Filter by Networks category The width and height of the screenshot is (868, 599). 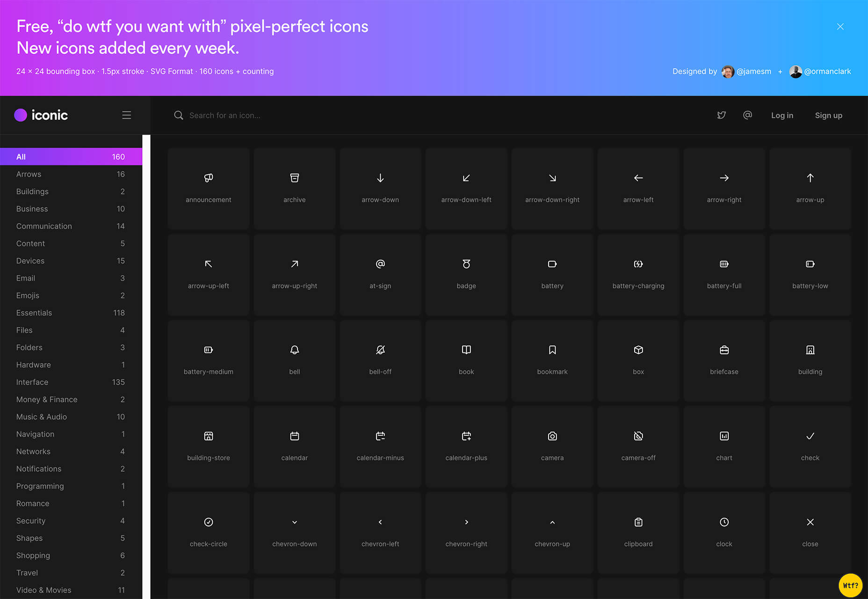71,451
